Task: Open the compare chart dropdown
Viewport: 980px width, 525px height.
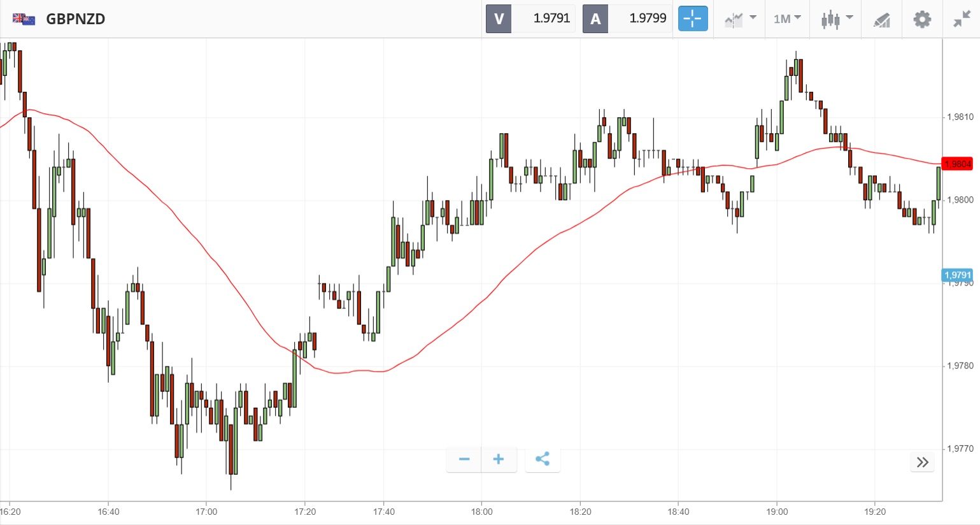Action: click(x=740, y=19)
